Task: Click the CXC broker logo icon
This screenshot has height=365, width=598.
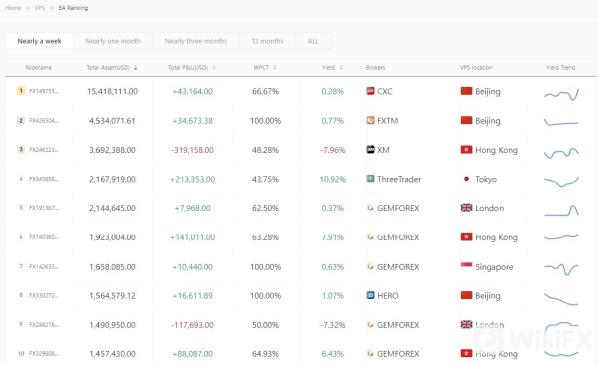Action: point(370,91)
